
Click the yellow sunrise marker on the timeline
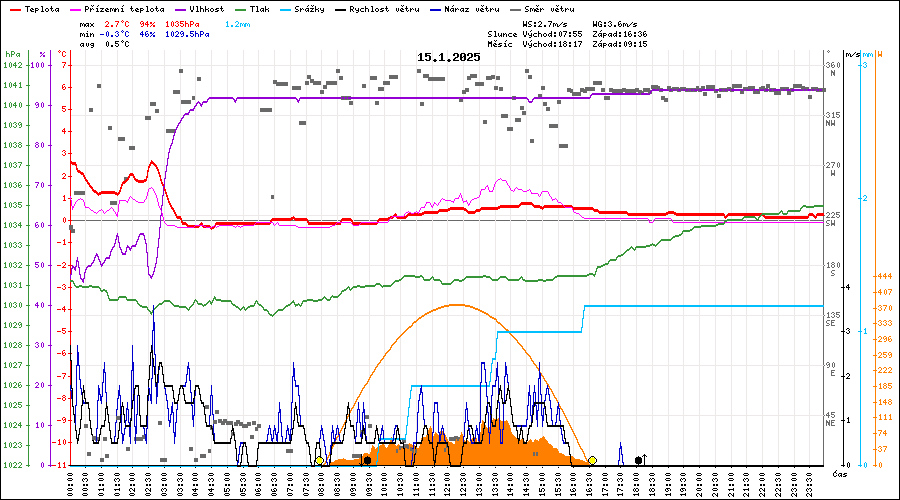[319, 461]
